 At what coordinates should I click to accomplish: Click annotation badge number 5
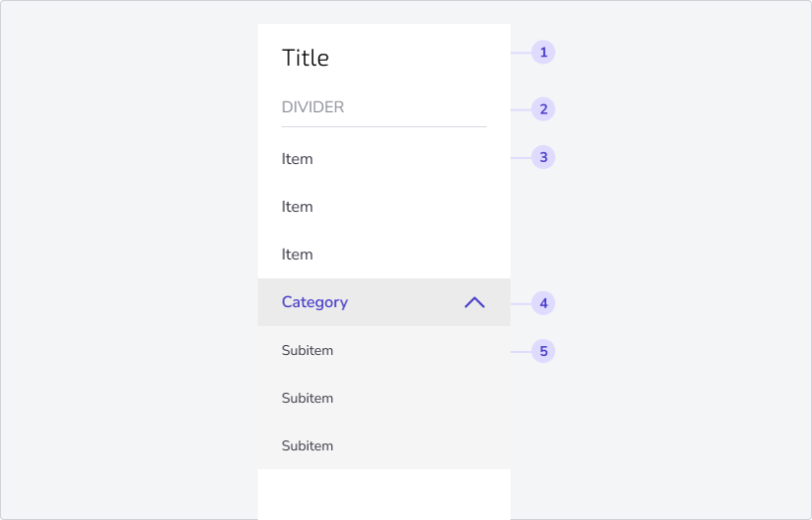pyautogui.click(x=543, y=351)
